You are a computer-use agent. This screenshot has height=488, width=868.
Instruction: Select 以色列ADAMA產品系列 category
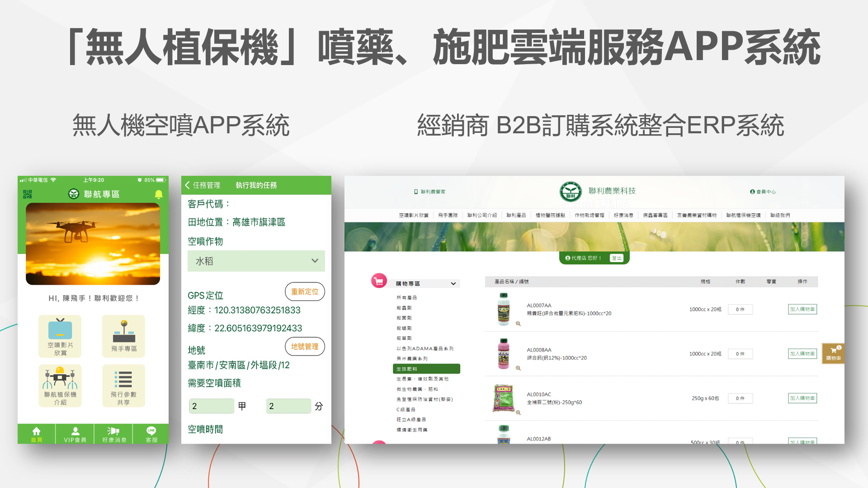425,348
